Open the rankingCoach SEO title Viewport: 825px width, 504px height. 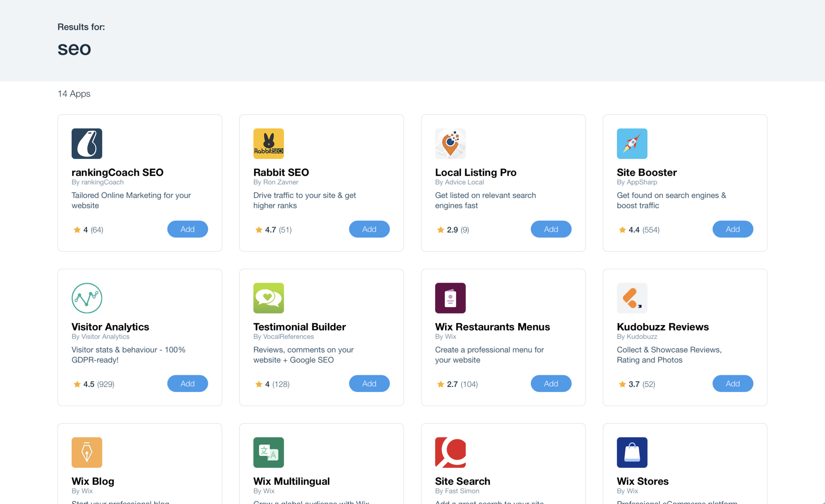117,172
